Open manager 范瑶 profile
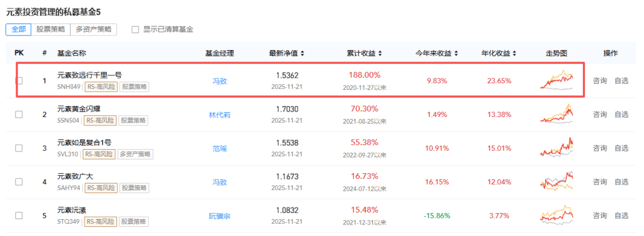The image size is (644, 236). tap(220, 148)
